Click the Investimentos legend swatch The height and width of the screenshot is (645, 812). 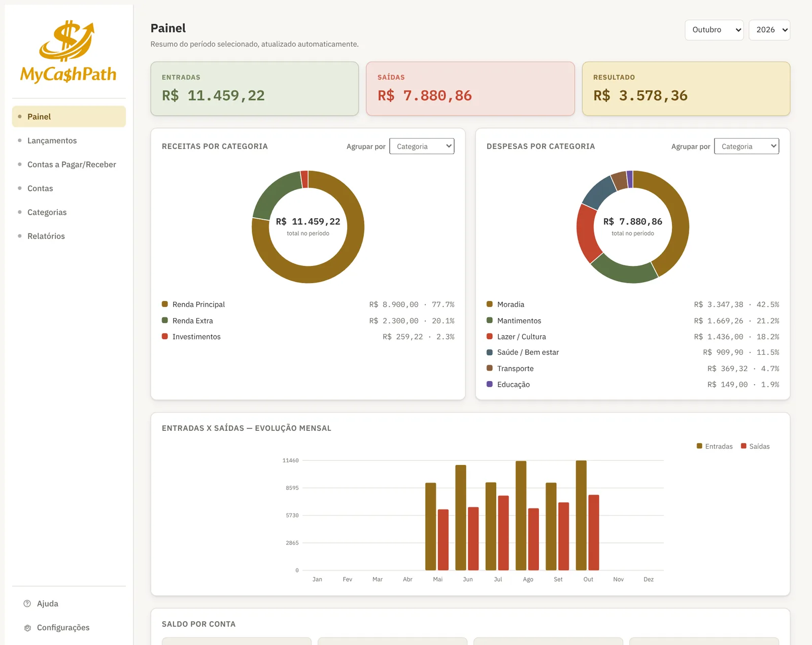pyautogui.click(x=165, y=336)
